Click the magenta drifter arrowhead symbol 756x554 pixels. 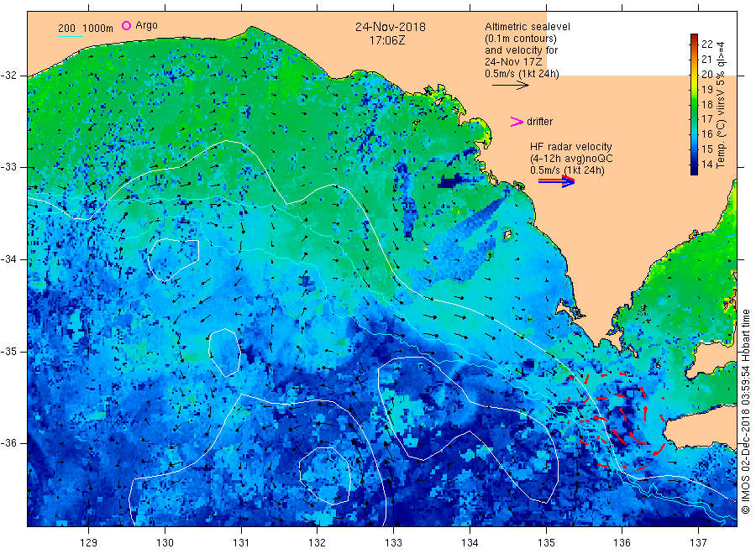517,122
